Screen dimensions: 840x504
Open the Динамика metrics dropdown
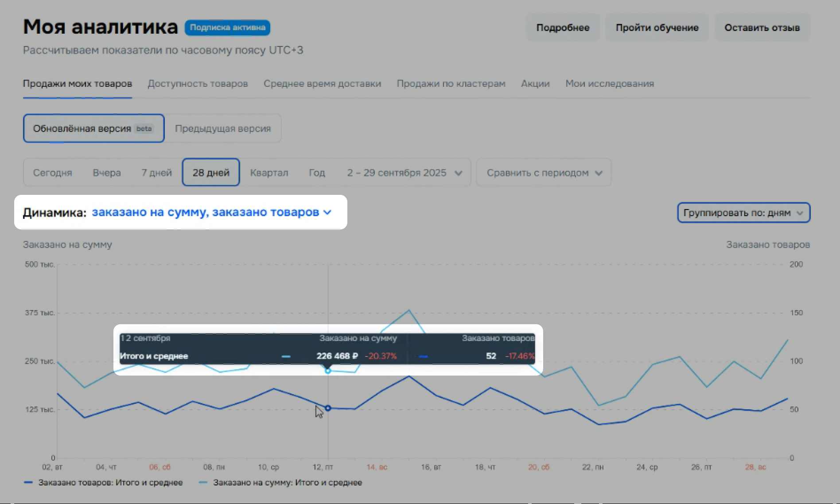(x=211, y=213)
